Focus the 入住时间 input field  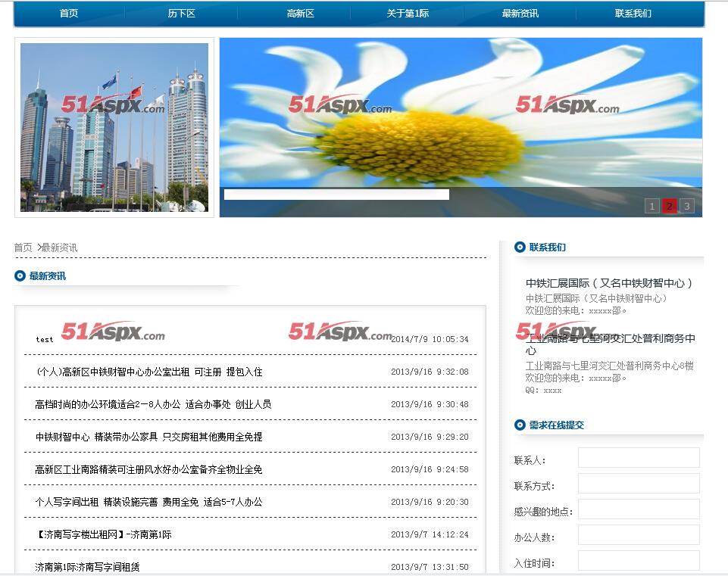(639, 561)
